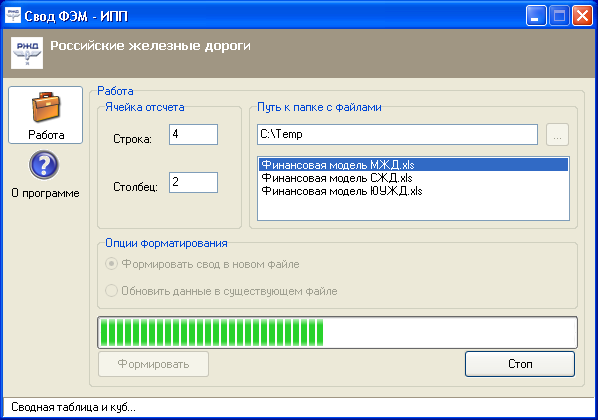Click the Столбец input field

coord(193,182)
